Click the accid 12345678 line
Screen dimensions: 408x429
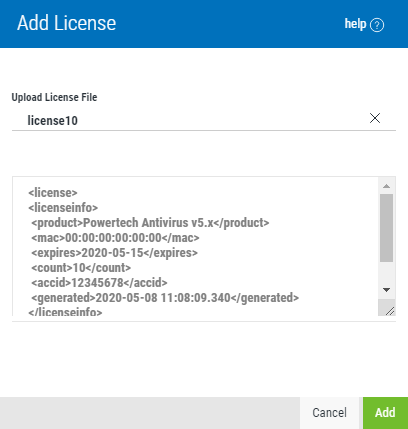[99, 283]
